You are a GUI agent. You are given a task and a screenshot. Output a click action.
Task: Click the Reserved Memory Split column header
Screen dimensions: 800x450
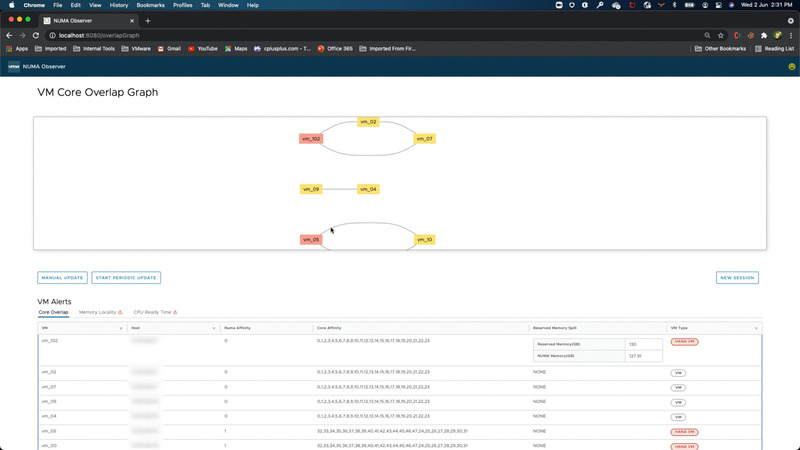tap(555, 328)
